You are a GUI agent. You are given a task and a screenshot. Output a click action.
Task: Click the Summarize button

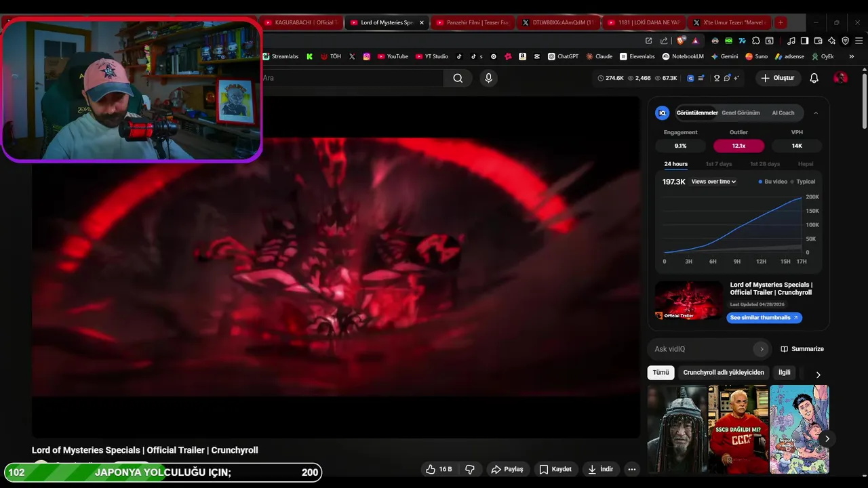(802, 349)
